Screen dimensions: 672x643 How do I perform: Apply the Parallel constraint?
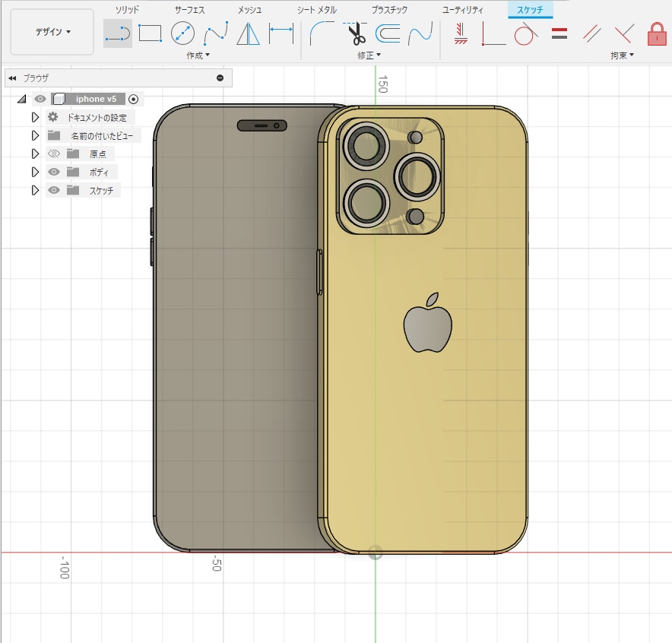pos(592,33)
